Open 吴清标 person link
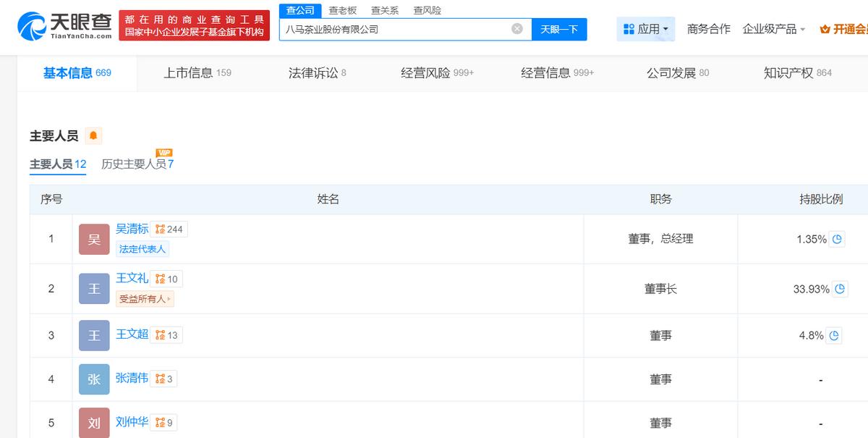The image size is (868, 438). click(132, 229)
